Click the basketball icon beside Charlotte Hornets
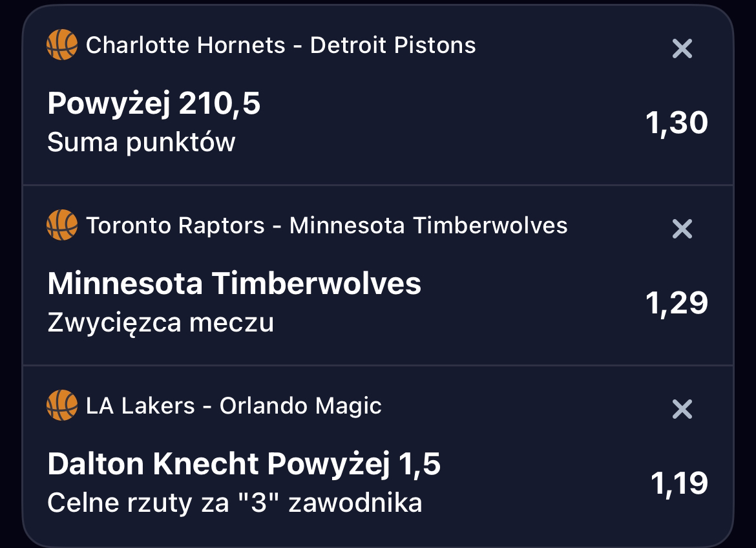756x548 pixels. [x=62, y=45]
